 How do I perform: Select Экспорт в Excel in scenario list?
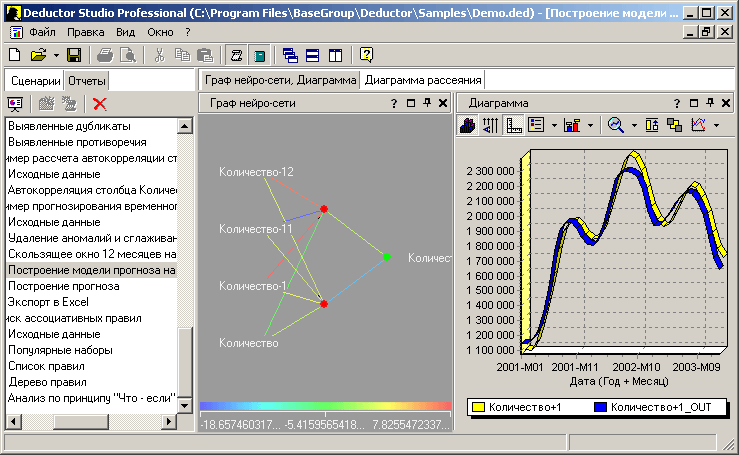[50, 302]
